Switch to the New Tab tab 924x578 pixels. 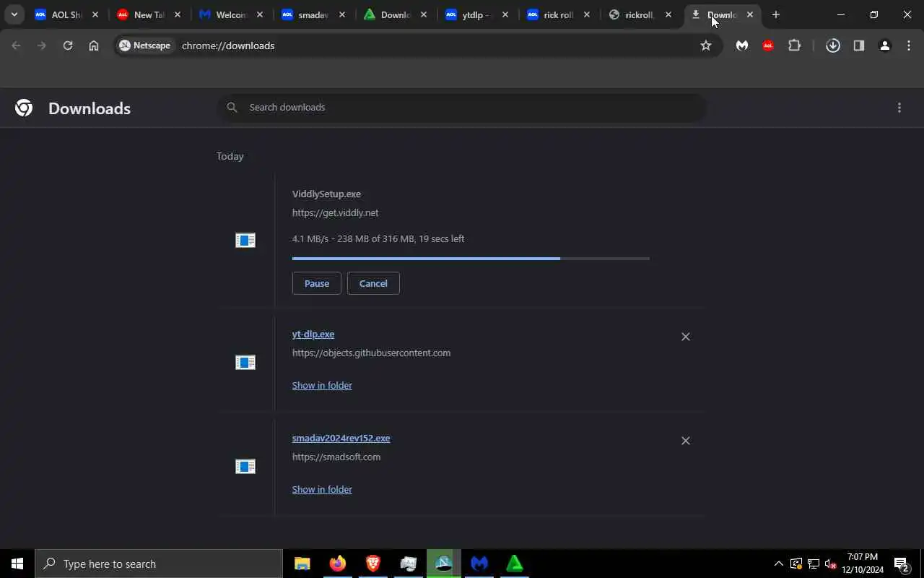pos(148,14)
